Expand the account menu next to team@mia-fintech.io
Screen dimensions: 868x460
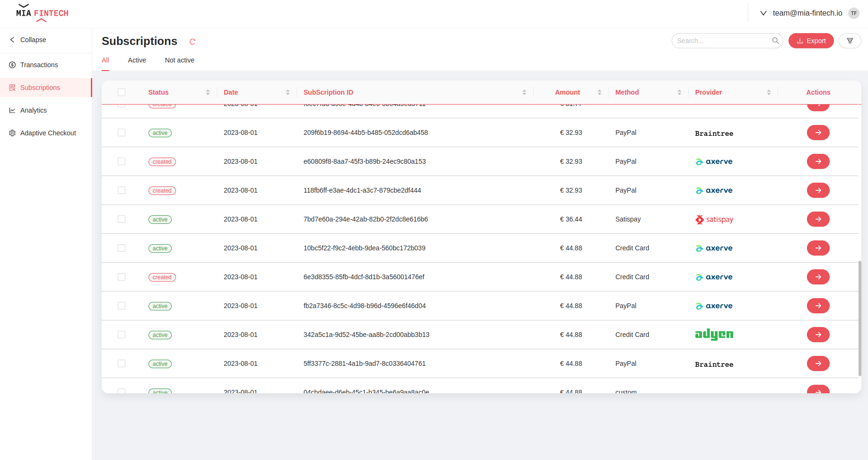tap(763, 13)
